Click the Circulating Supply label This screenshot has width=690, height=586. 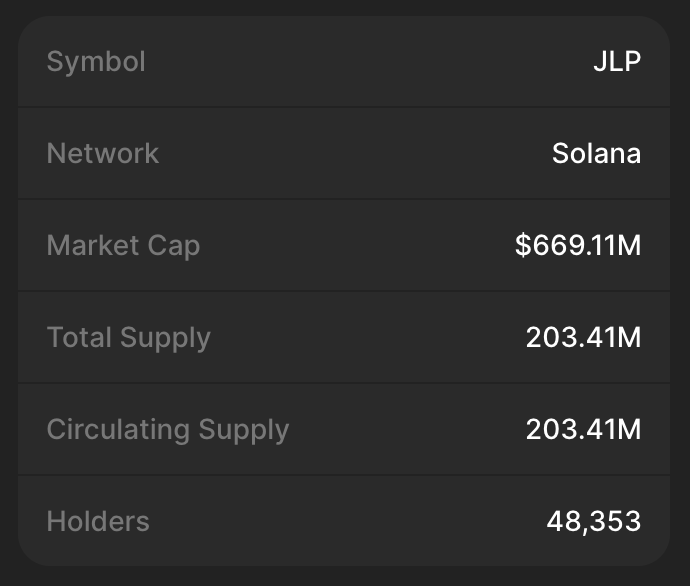(168, 430)
